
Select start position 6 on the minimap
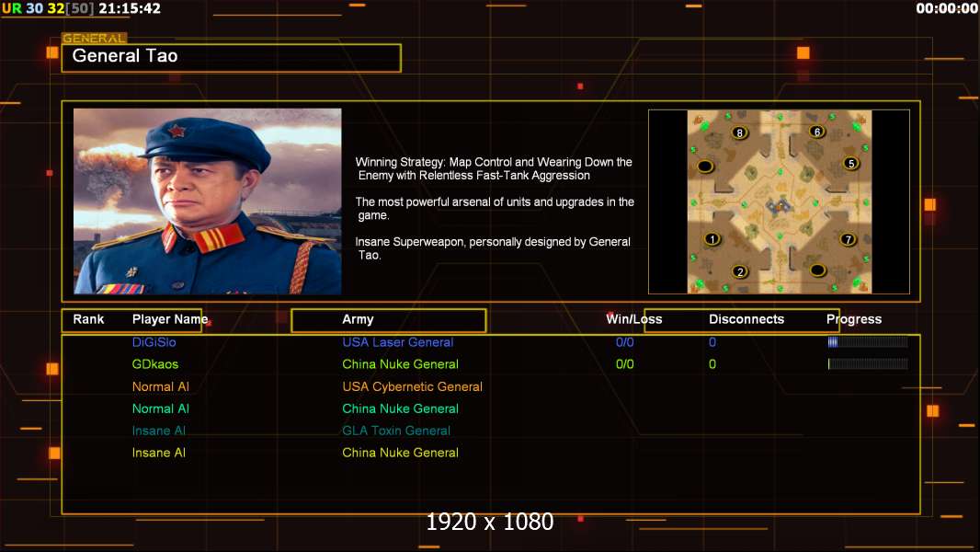coord(817,132)
